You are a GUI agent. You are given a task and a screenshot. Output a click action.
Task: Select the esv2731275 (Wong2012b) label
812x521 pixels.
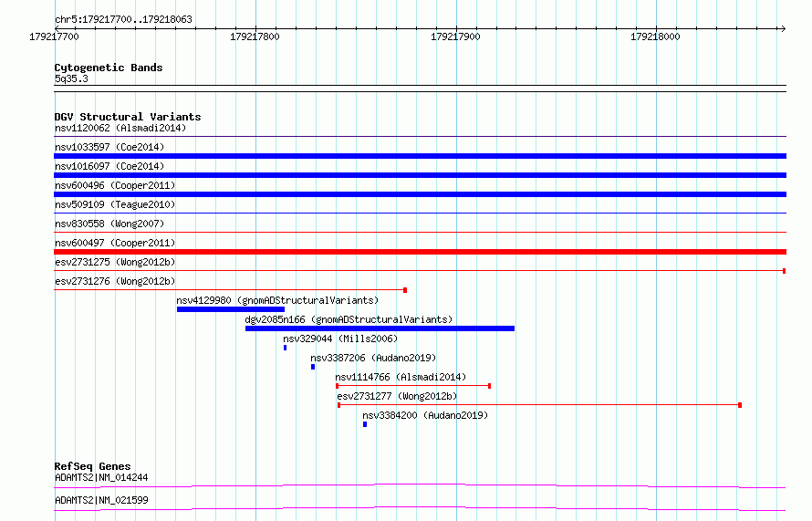(115, 262)
